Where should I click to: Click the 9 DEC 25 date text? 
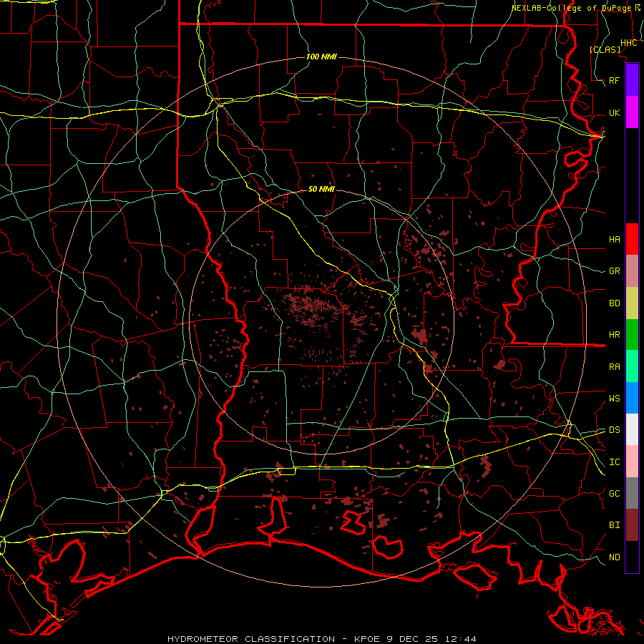pos(412,639)
